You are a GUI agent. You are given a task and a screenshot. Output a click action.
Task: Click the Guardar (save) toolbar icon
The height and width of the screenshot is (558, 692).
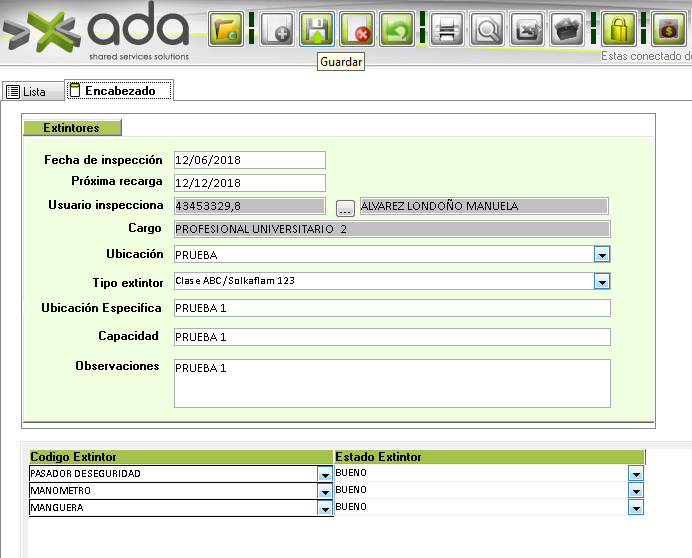(x=319, y=29)
